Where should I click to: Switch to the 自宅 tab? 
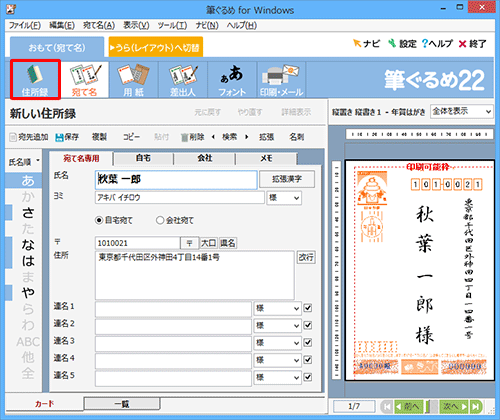(143, 158)
